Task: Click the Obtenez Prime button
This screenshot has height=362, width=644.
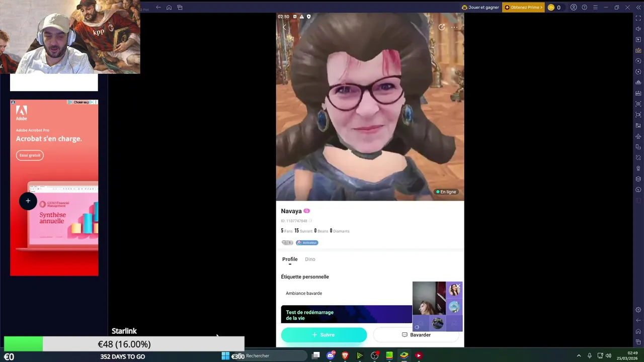Action: 523,8
